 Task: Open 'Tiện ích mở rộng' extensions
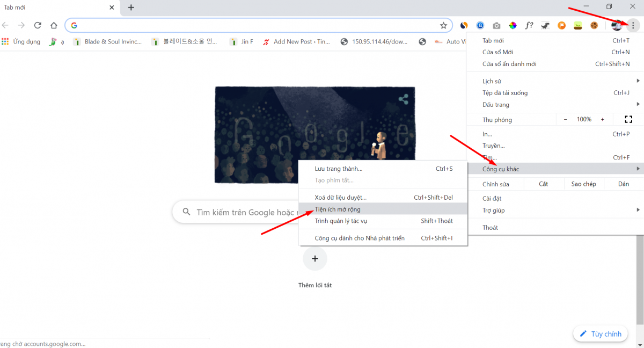coord(383,209)
